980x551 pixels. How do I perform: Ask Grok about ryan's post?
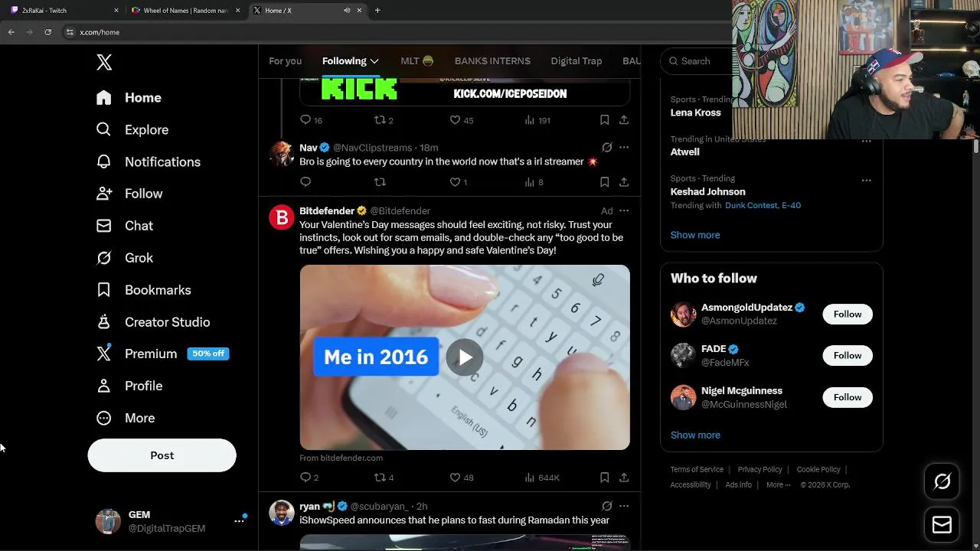(x=606, y=507)
